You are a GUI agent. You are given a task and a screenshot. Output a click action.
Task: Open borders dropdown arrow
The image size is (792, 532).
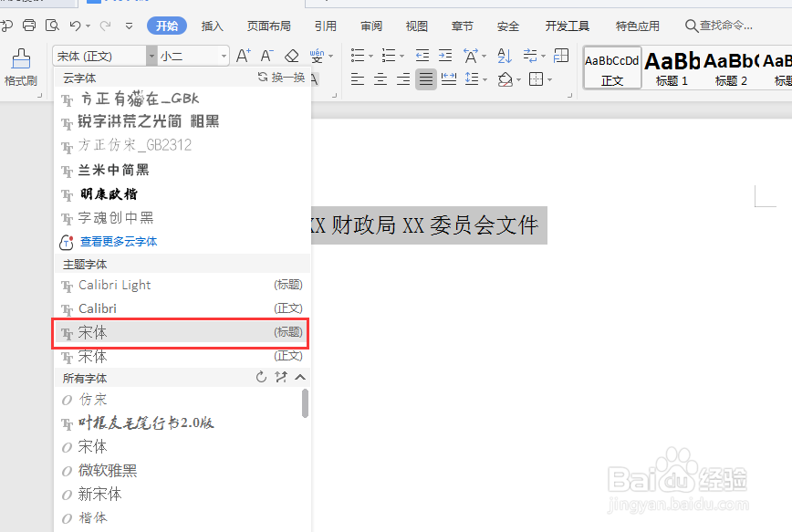coord(549,79)
